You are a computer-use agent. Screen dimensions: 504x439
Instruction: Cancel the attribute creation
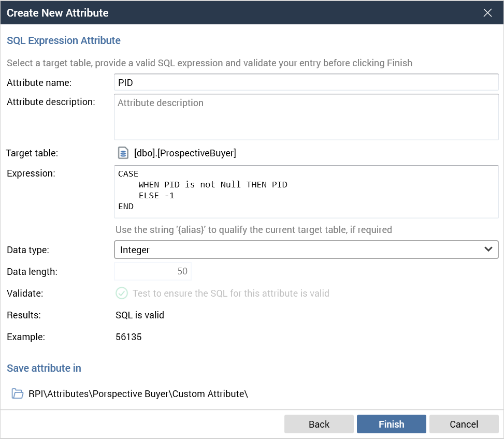click(464, 424)
